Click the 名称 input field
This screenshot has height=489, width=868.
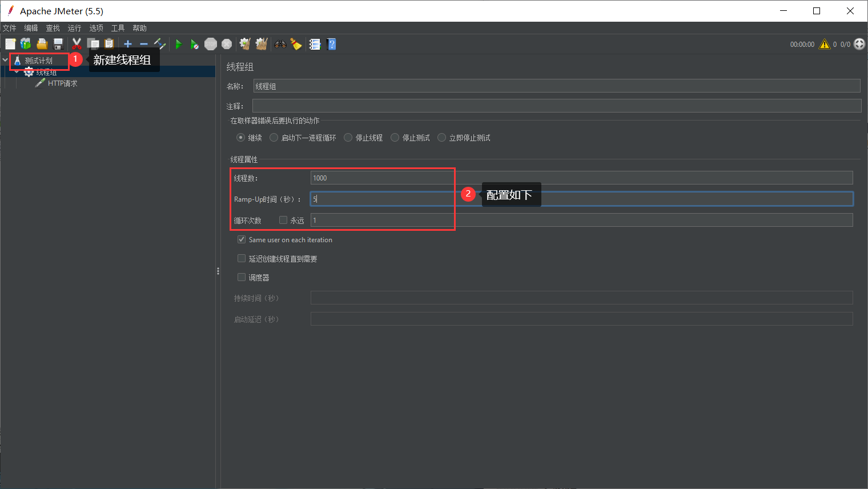[557, 86]
